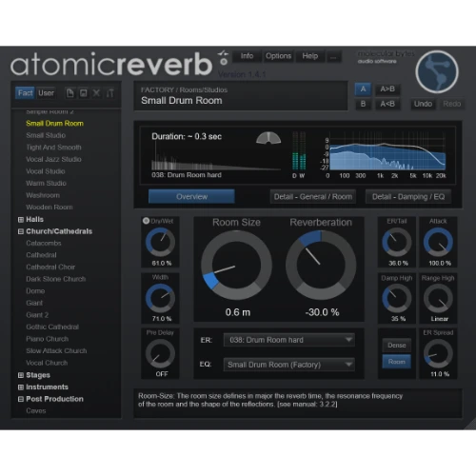This screenshot has width=476, height=476.
Task: Click the Undo button
Action: [x=423, y=104]
